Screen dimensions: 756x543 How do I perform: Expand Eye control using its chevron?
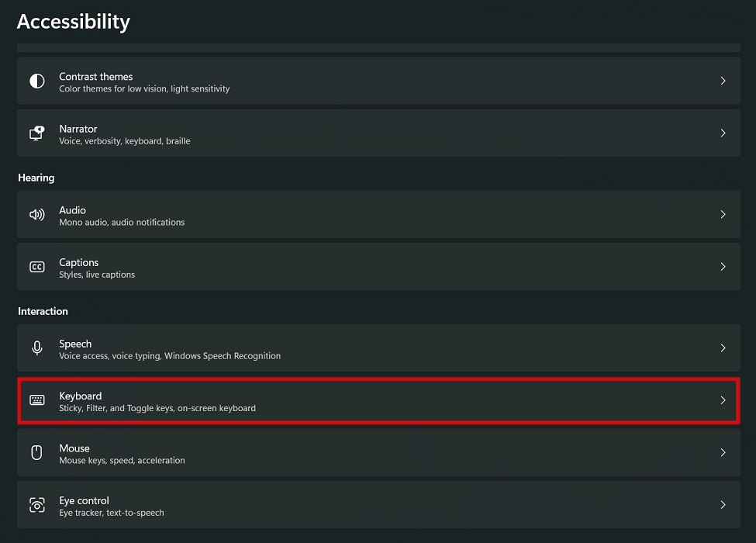(723, 505)
